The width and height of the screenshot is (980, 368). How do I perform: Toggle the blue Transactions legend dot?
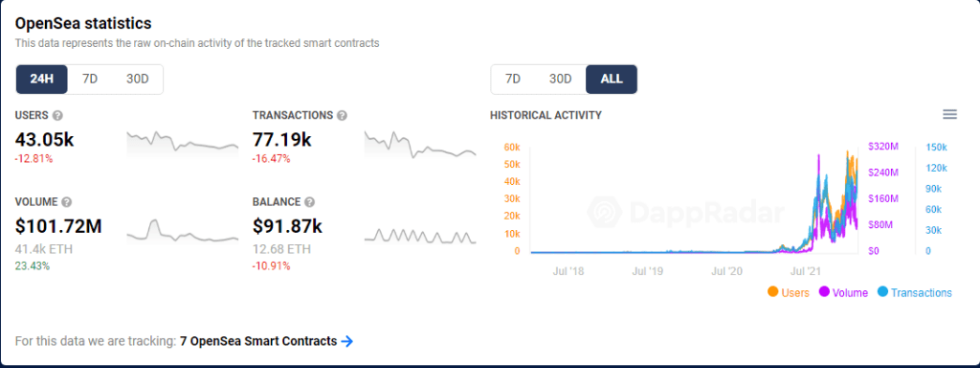(881, 292)
